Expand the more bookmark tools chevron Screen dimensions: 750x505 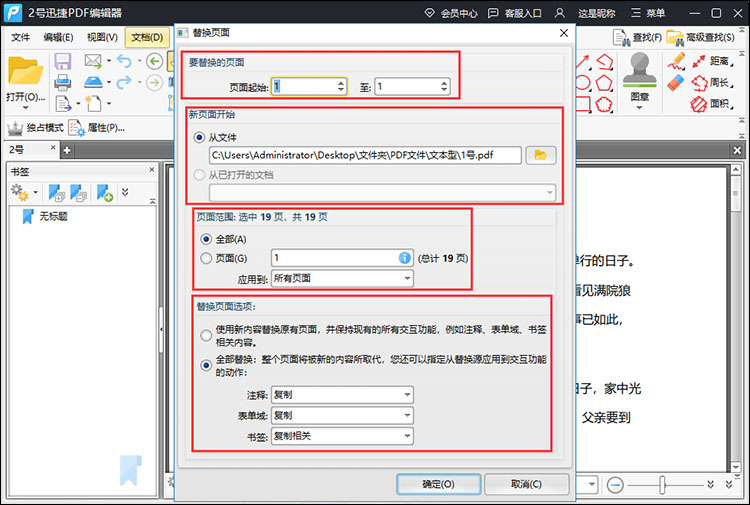(125, 192)
